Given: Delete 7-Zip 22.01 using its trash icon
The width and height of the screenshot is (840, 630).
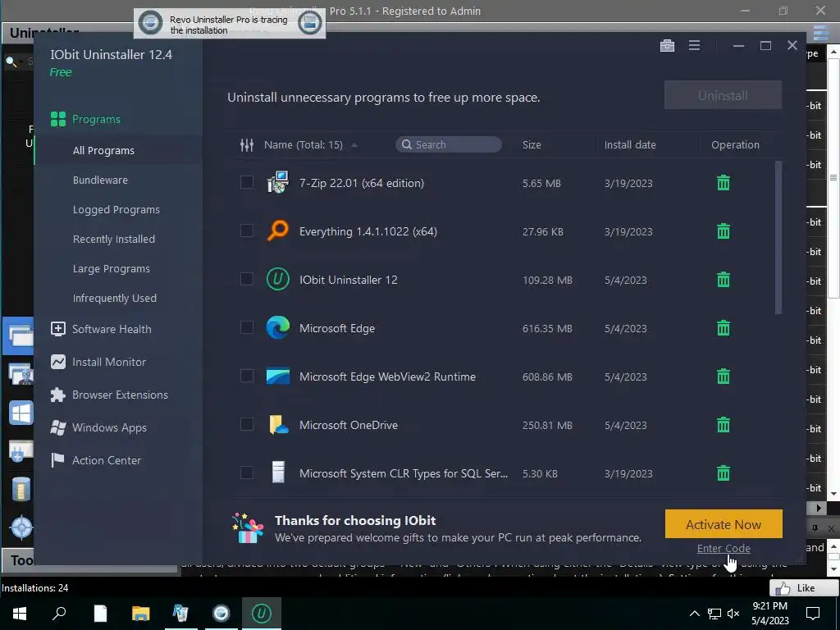Looking at the screenshot, I should 724,183.
